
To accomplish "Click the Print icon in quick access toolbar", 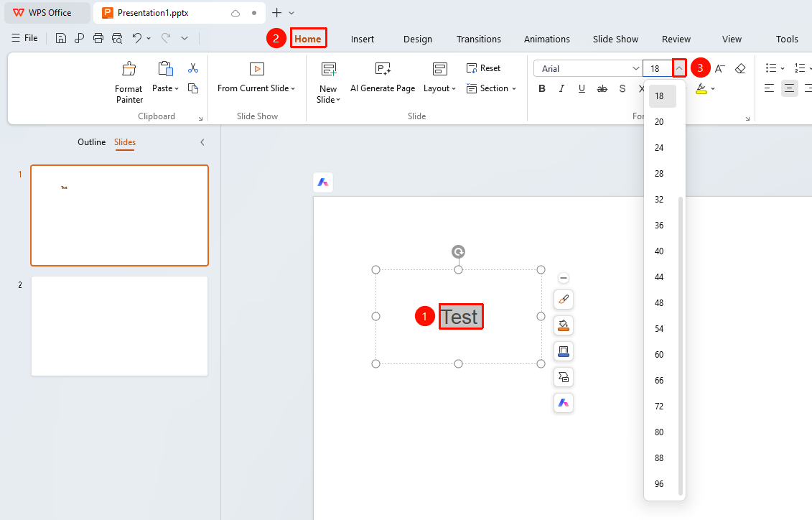I will 98,38.
